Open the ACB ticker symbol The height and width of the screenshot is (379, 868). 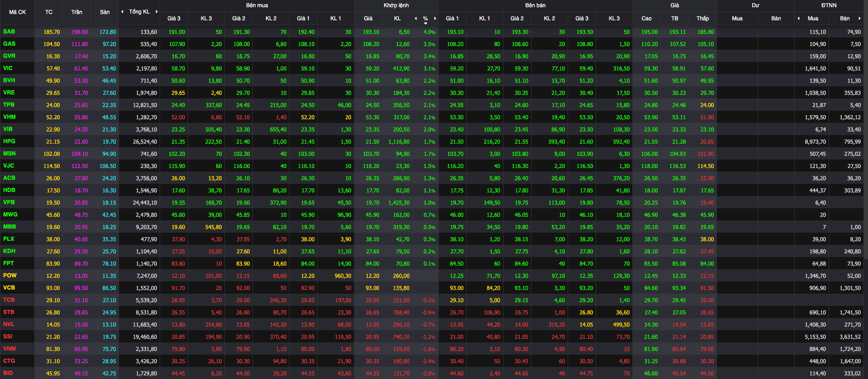[9, 178]
